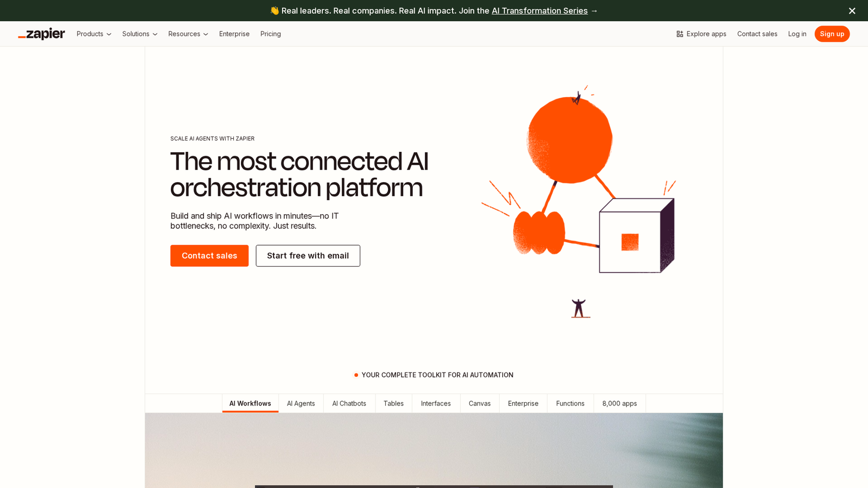Screen dimensions: 868x488
Task: Open the Pricing page
Action: [271, 34]
